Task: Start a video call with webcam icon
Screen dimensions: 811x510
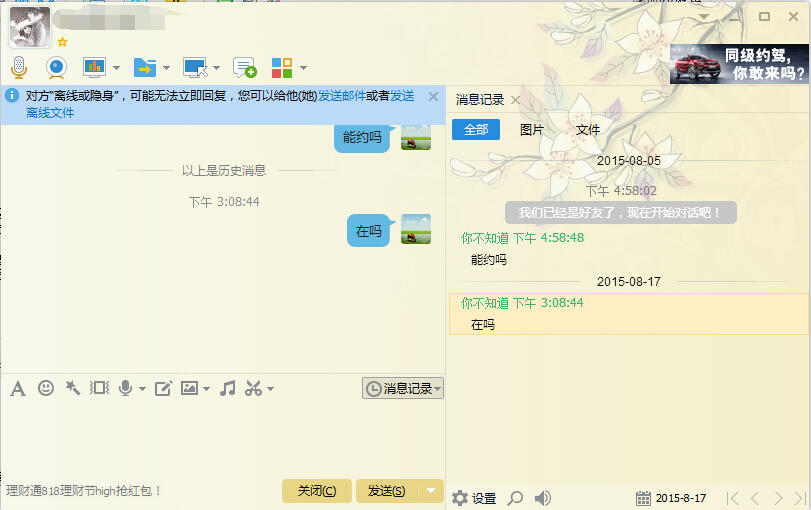Action: point(56,68)
